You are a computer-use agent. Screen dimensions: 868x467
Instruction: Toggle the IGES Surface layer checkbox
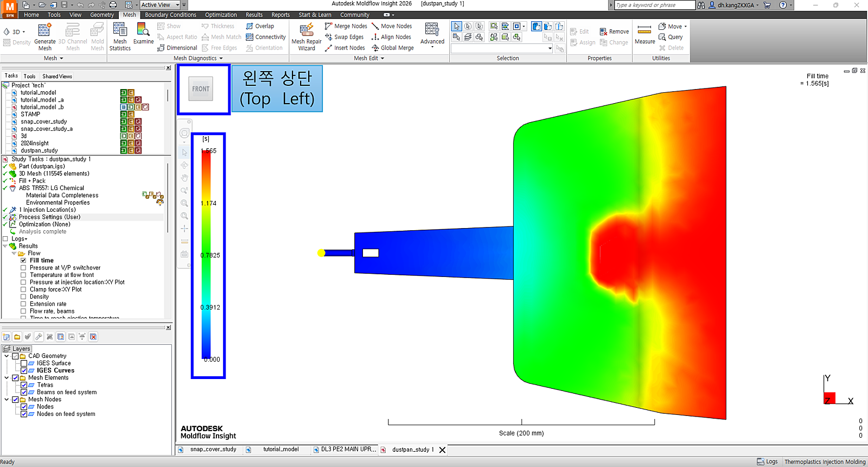coord(24,363)
